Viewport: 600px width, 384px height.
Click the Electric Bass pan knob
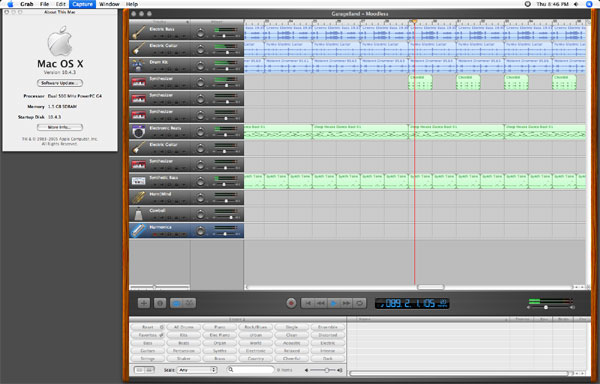(201, 33)
